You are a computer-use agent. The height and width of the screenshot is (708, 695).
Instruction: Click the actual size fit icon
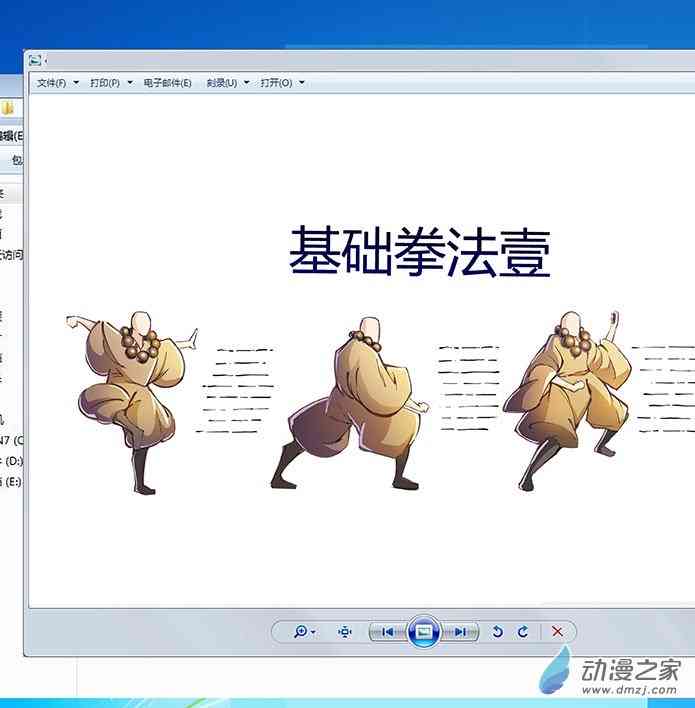click(x=345, y=632)
